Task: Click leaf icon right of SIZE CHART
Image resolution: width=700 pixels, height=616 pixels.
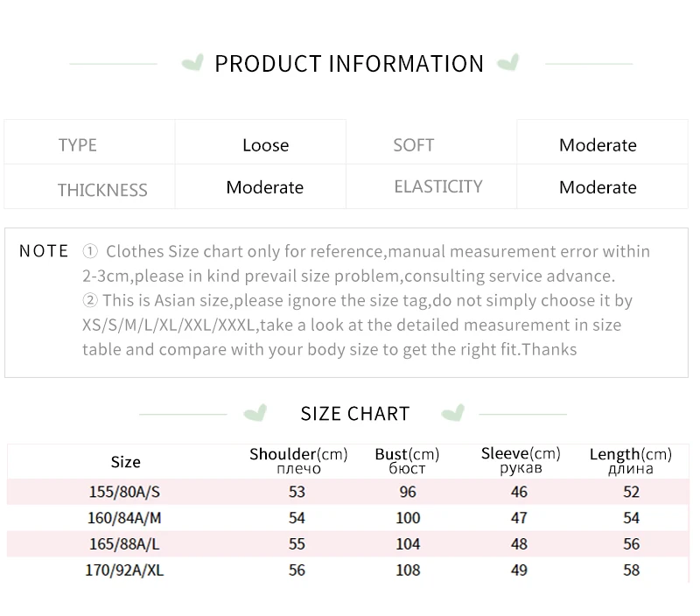Action: (x=452, y=412)
